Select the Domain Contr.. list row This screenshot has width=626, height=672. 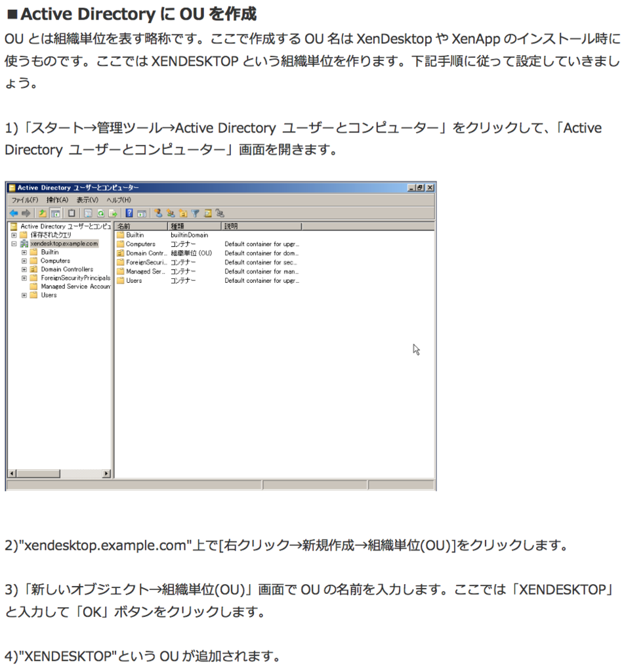(x=146, y=253)
